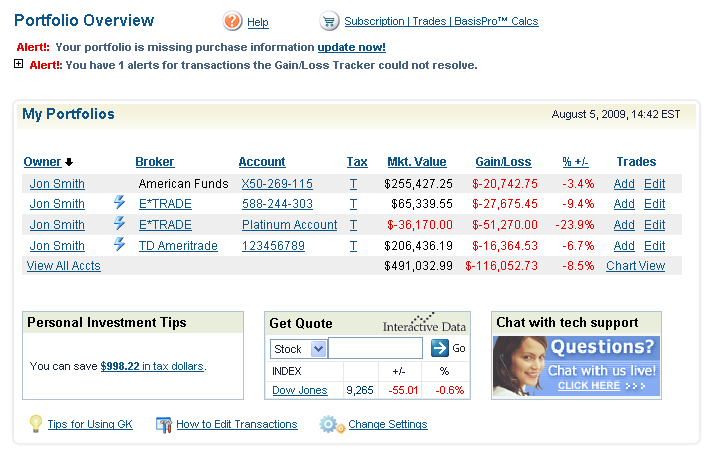
Task: Open the TD Ameritrade broker link
Action: (178, 246)
